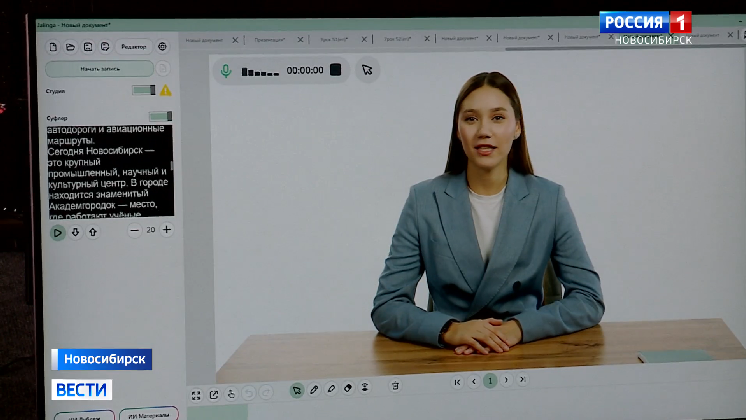Image resolution: width=746 pixels, height=420 pixels.
Task: Click the black stop recording square
Action: (x=335, y=69)
